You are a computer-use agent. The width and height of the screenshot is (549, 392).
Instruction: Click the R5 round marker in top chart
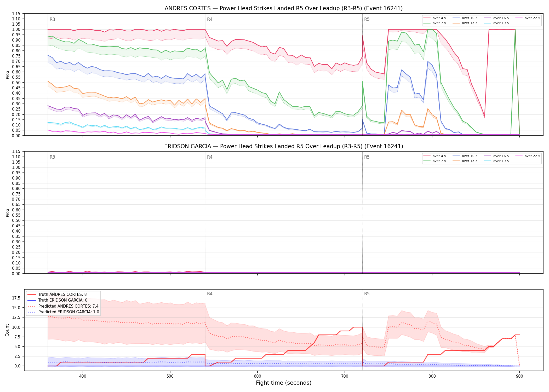[367, 19]
